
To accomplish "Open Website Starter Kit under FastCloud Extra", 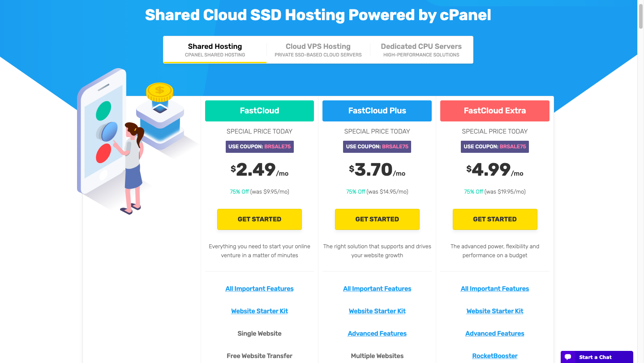I will pos(495,311).
